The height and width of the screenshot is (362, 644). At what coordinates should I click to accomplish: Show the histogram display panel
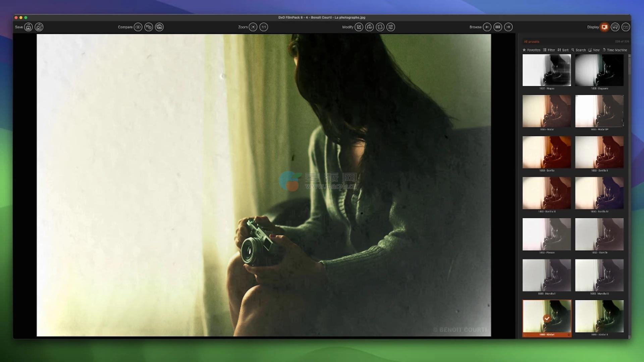click(626, 27)
